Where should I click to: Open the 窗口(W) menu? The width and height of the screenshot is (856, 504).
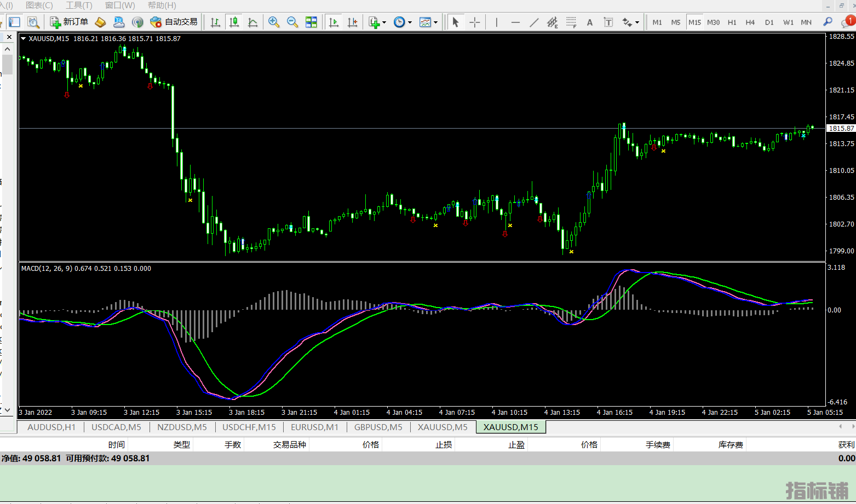click(x=120, y=5)
